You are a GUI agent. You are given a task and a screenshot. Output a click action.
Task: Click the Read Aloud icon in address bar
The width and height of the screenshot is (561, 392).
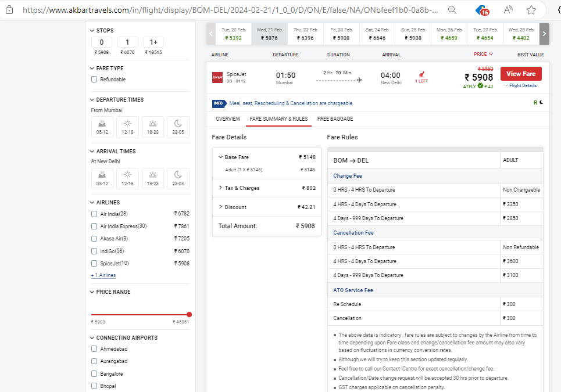(x=508, y=10)
